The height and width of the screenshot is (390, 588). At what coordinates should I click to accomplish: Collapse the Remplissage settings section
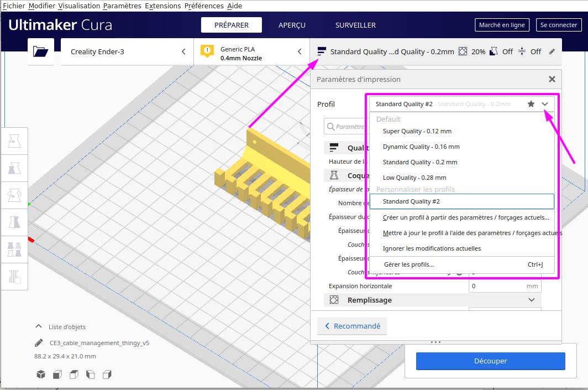pyautogui.click(x=532, y=300)
